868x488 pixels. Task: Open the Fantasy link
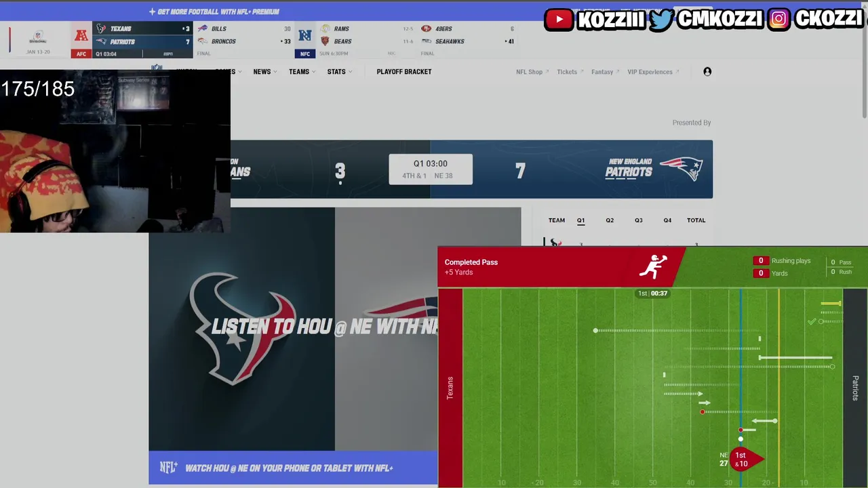[605, 72]
